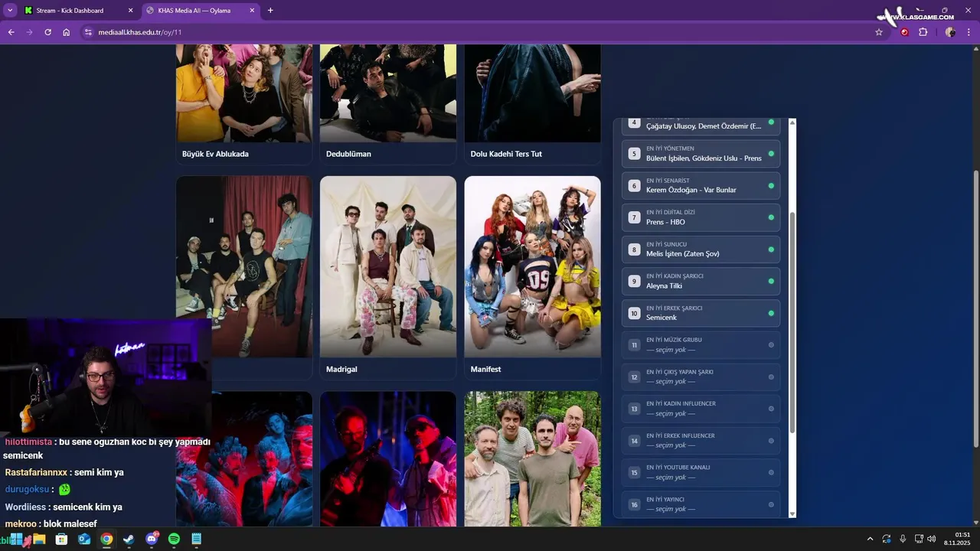Open category 16 En İyi Yayıncı
Image resolution: width=980 pixels, height=551 pixels.
point(701,504)
